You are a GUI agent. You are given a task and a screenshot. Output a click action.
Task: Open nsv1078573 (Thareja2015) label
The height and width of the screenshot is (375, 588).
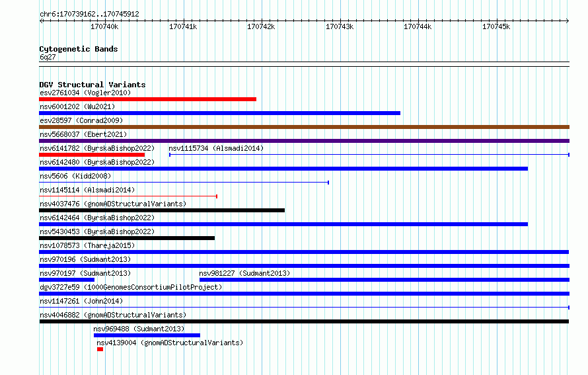(87, 245)
